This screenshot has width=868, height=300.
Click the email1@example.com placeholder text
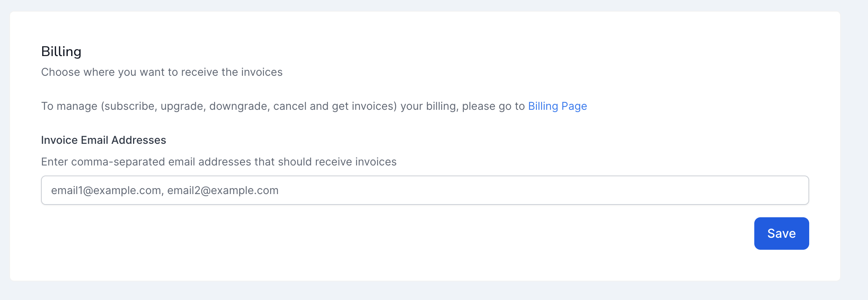click(106, 191)
